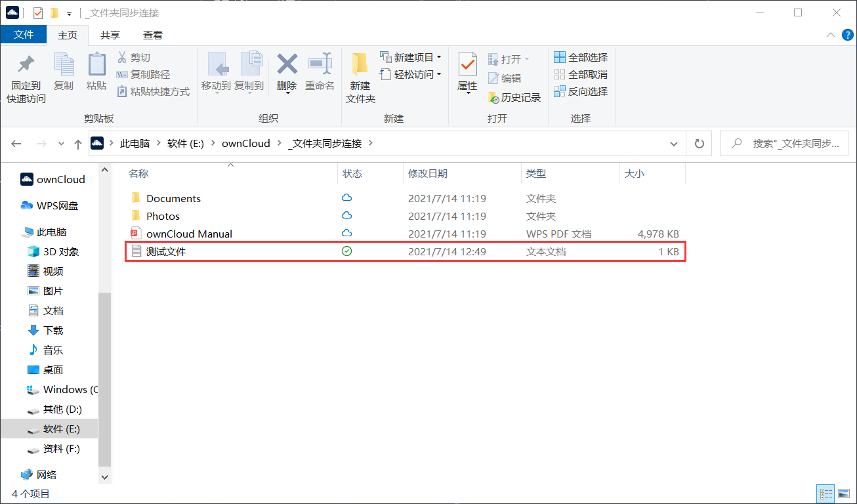The width and height of the screenshot is (857, 504).
Task: Open the Easy access (轻松访问) dropdown
Action: point(411,74)
